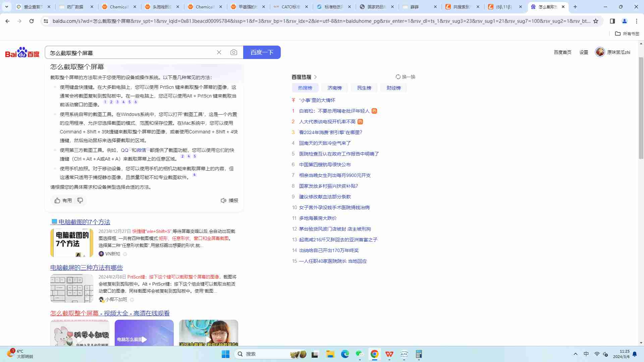
Task: Click the Baidu logo
Action: pos(22,52)
